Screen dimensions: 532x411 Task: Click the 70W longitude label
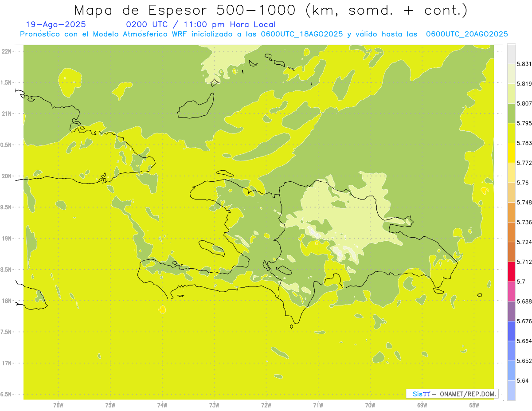[370, 405]
